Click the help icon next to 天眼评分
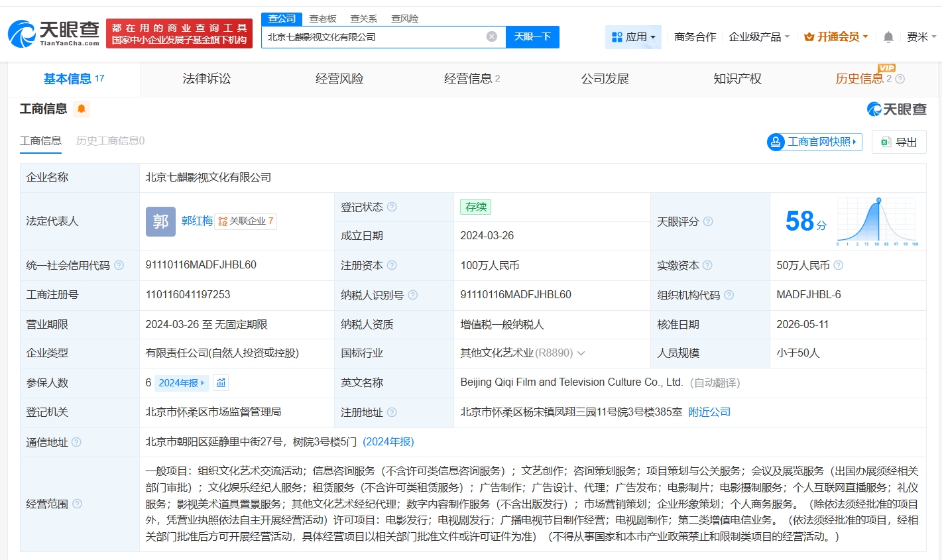The width and height of the screenshot is (942, 560). [708, 221]
